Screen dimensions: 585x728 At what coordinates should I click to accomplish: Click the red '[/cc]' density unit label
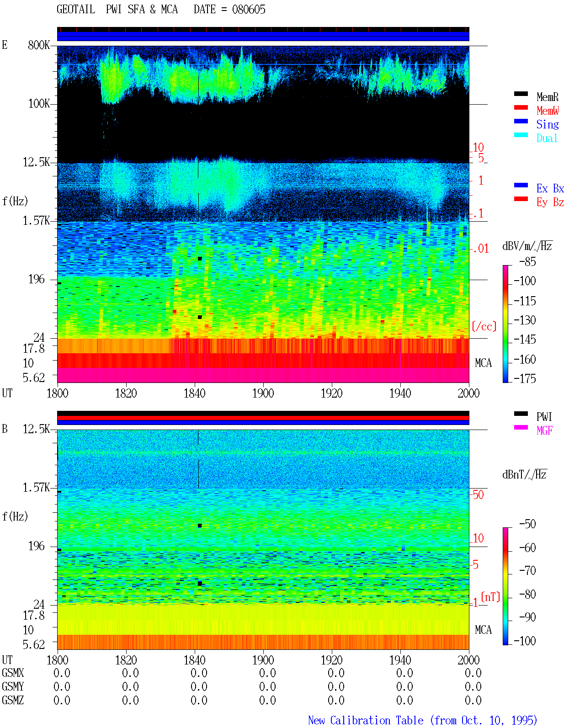[484, 326]
